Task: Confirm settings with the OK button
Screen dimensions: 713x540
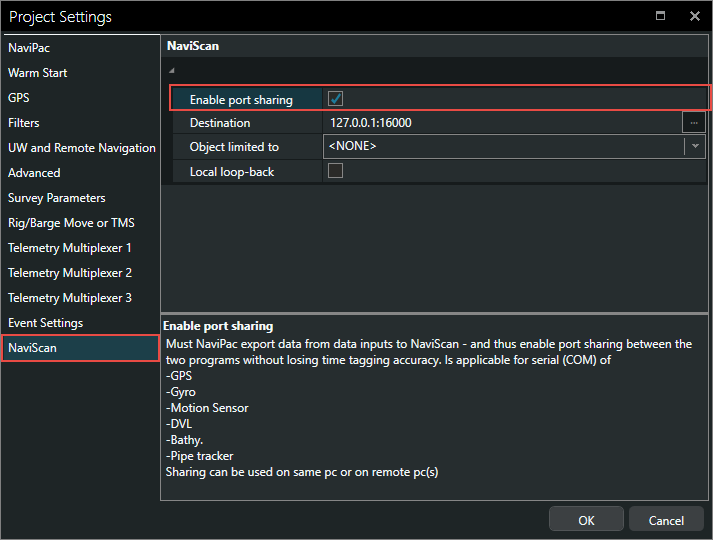Action: 586,520
